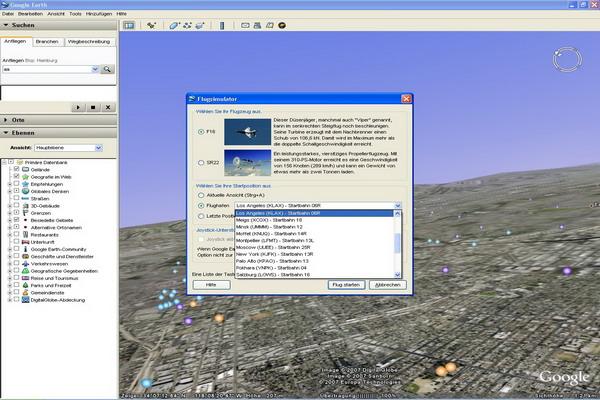600x400 pixels.
Task: Collapse the Suchen panel
Action: (6, 25)
